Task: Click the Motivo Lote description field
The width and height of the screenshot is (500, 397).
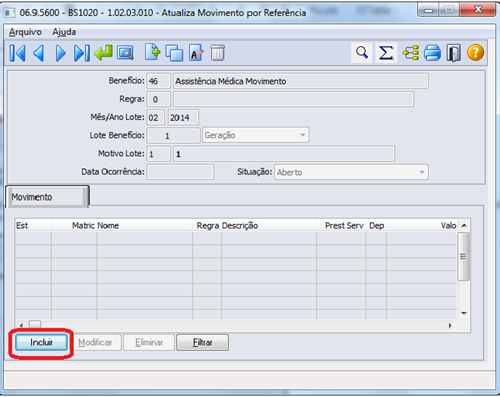Action: [284, 154]
